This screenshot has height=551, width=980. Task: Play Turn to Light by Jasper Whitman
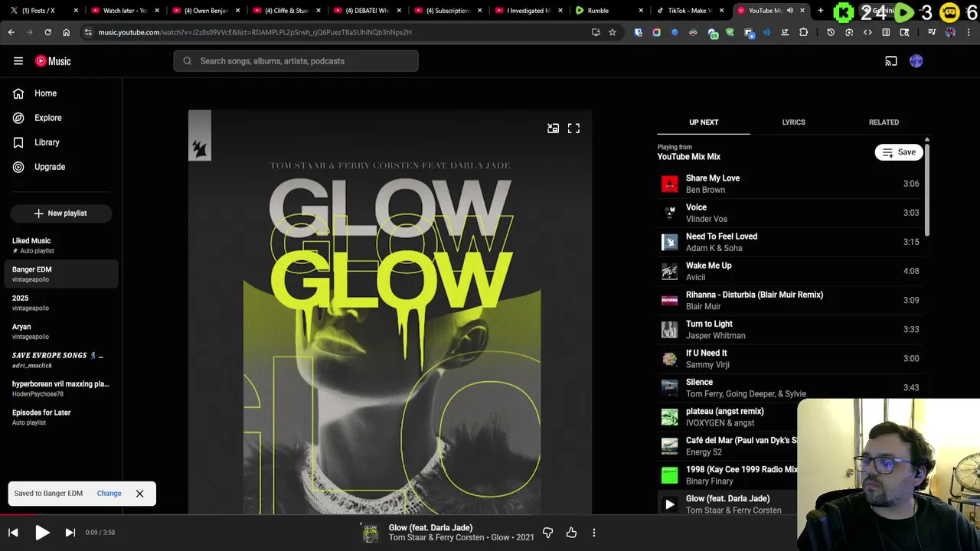coord(789,329)
